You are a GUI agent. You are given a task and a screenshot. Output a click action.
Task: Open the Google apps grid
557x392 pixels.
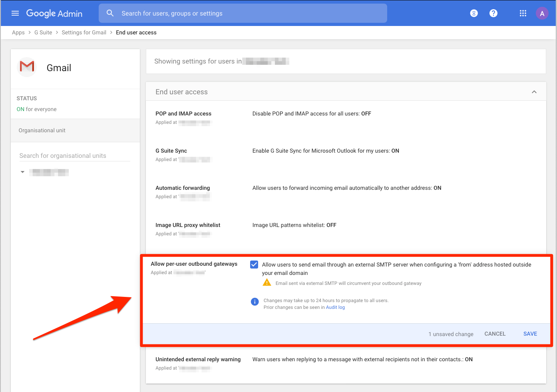tap(523, 13)
